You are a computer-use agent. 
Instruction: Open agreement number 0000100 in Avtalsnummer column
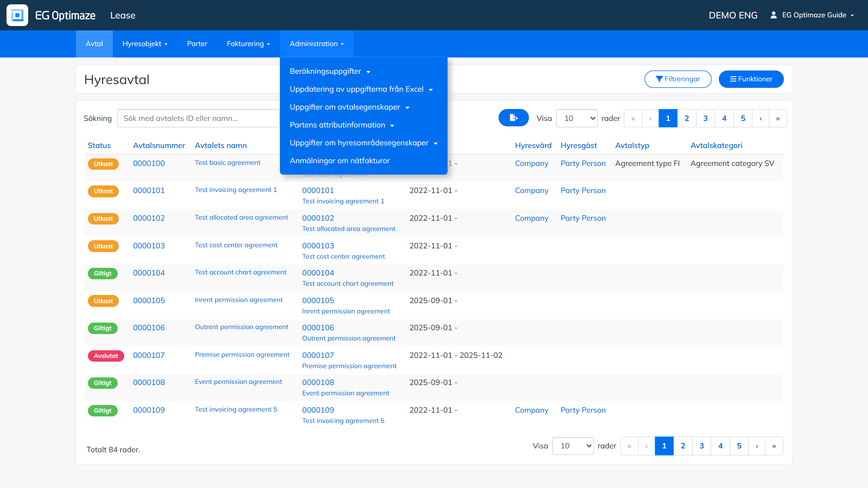pos(149,163)
